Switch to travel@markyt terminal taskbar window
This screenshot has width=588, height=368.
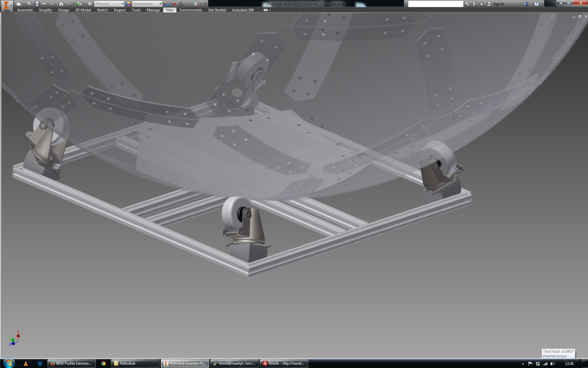(x=234, y=363)
